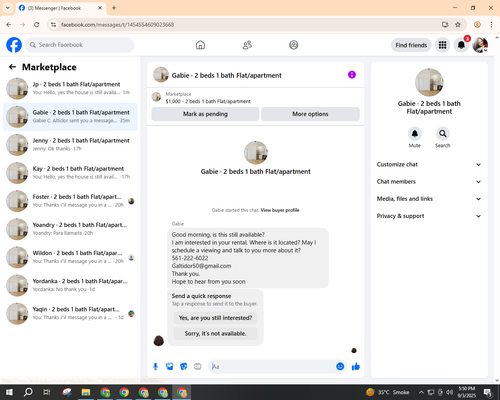
Task: Click More options button
Action: 310,114
